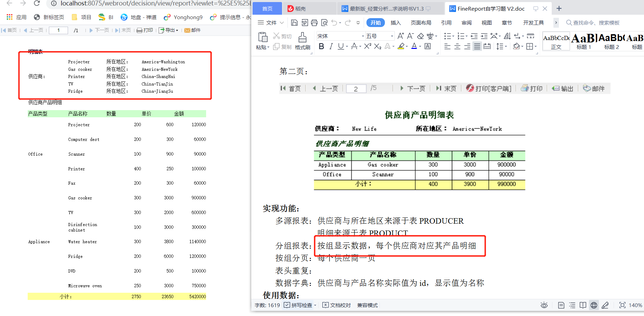Image resolution: width=644 pixels, height=316 pixels.
Task: Open the font name dropdown showing 宋体
Action: click(363, 36)
